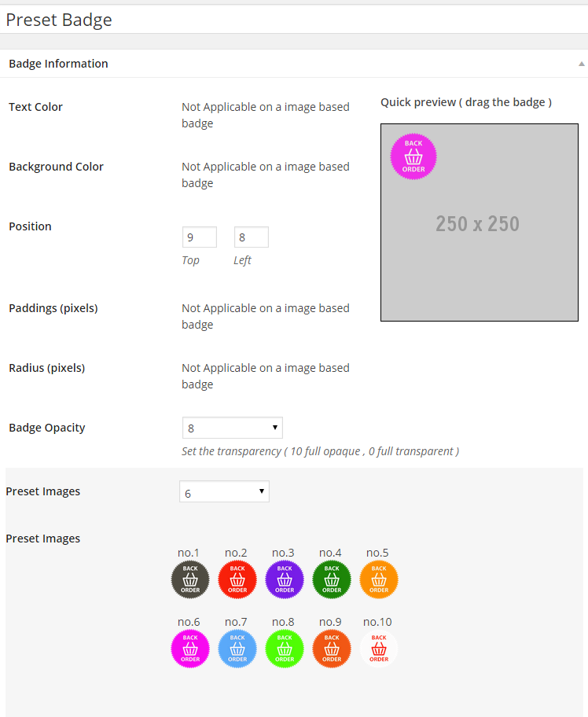Choose the lime green no.8 badge

coord(285,649)
